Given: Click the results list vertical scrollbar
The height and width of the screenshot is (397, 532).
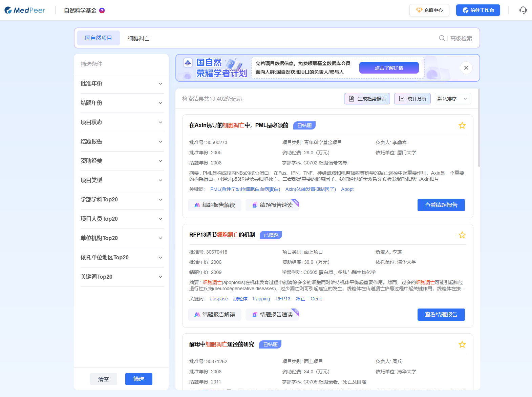Looking at the screenshot, I should click(479, 127).
